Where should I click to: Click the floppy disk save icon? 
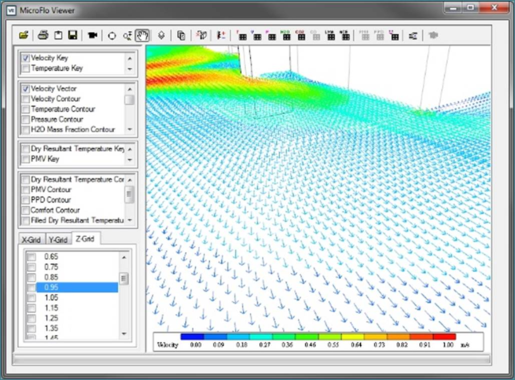72,35
